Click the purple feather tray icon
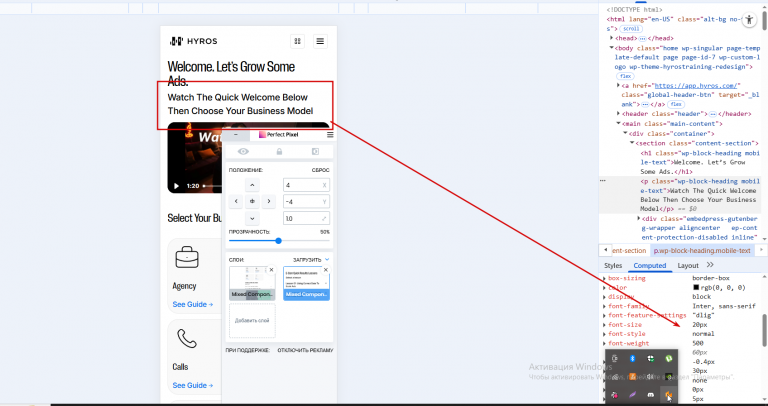The width and height of the screenshot is (768, 406). click(632, 395)
